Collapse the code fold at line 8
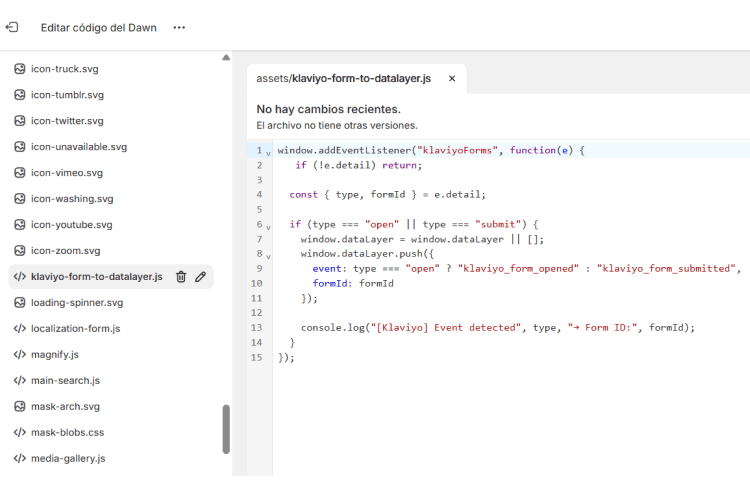The width and height of the screenshot is (750, 500). point(268,257)
